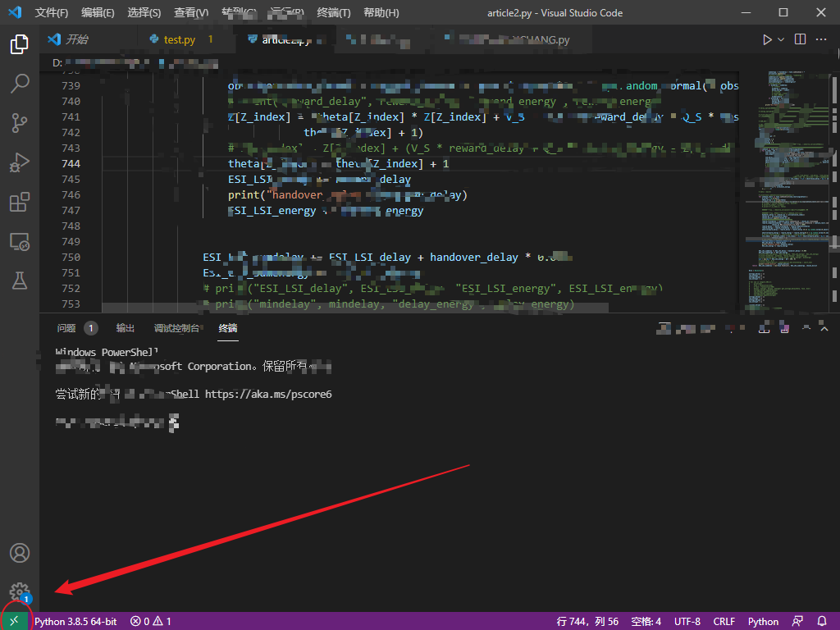Viewport: 840px width, 630px height.
Task: Open the 终端(T) menu
Action: (x=334, y=13)
